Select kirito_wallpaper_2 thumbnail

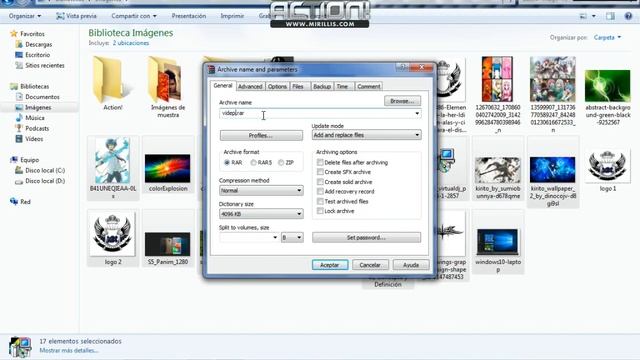(x=553, y=170)
